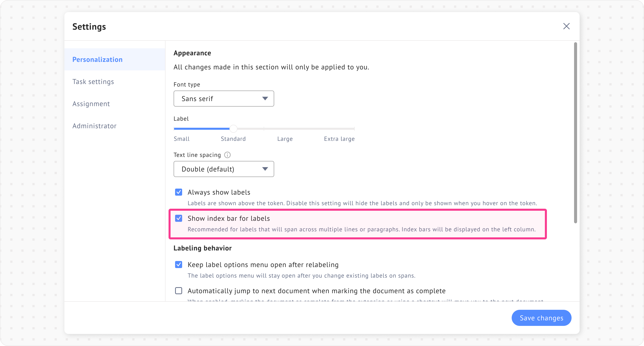Click the info icon beside Text line spacing

tap(227, 155)
